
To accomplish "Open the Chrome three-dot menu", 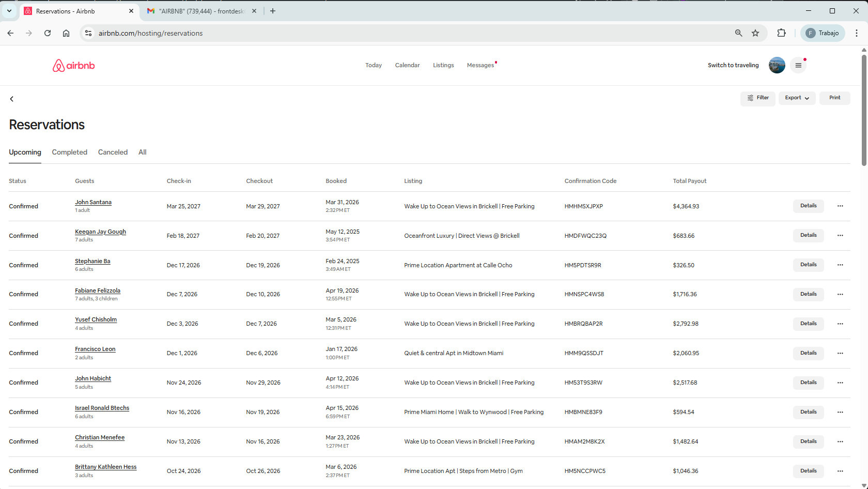I will click(857, 33).
